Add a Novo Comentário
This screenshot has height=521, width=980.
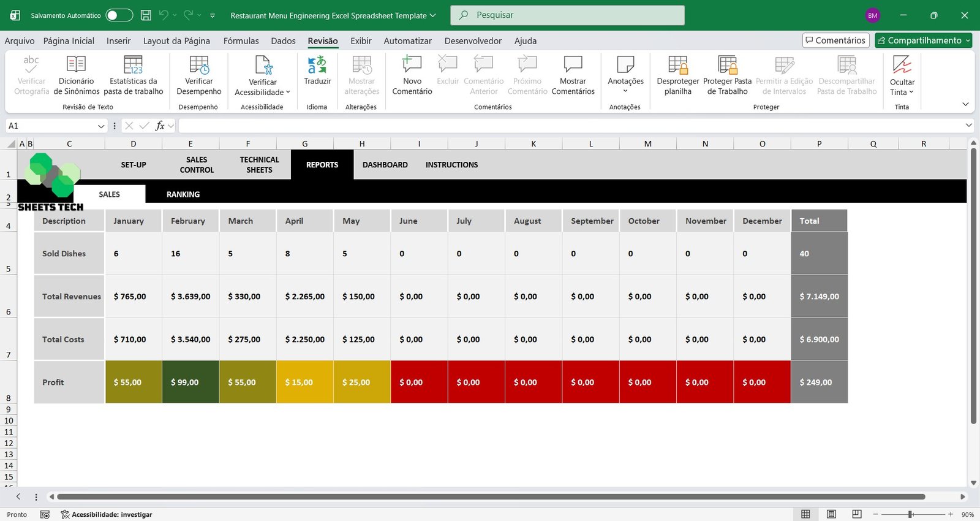pyautogui.click(x=412, y=64)
